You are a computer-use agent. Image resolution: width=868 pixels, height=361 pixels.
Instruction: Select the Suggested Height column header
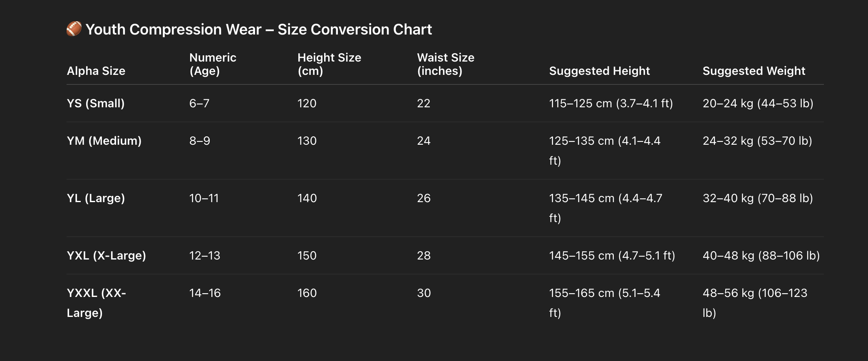[x=599, y=71]
